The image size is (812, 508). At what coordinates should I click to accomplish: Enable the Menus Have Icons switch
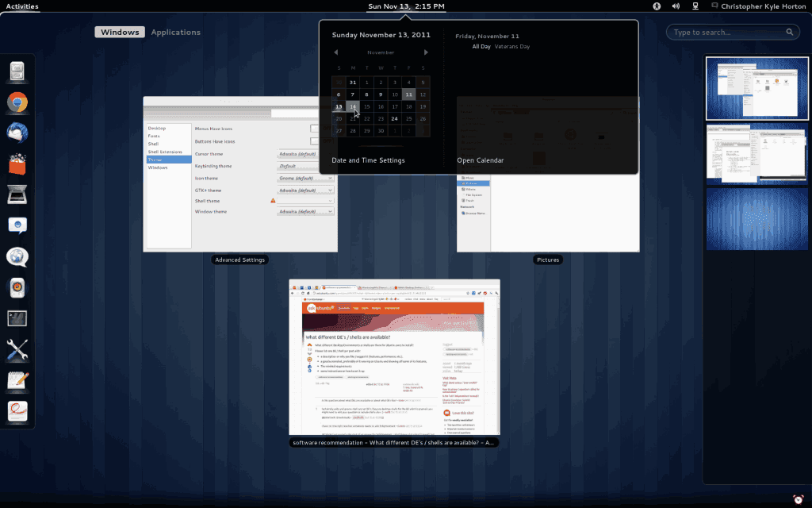click(x=316, y=128)
